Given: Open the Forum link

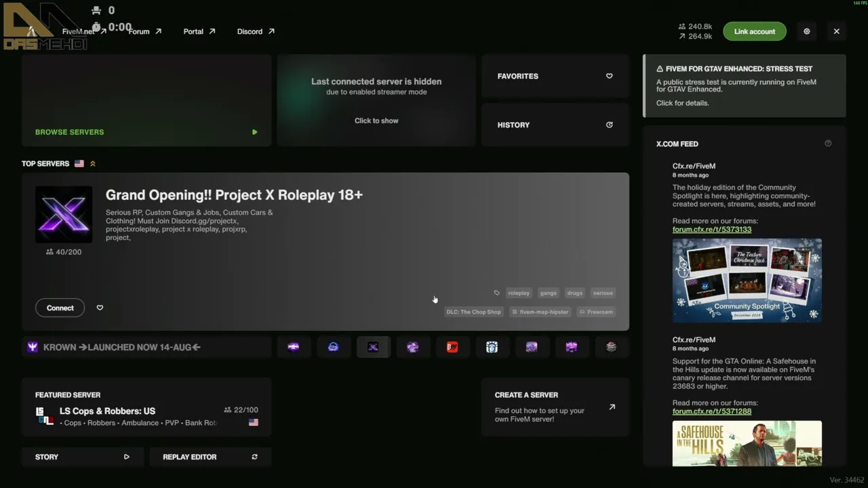Looking at the screenshot, I should [145, 31].
